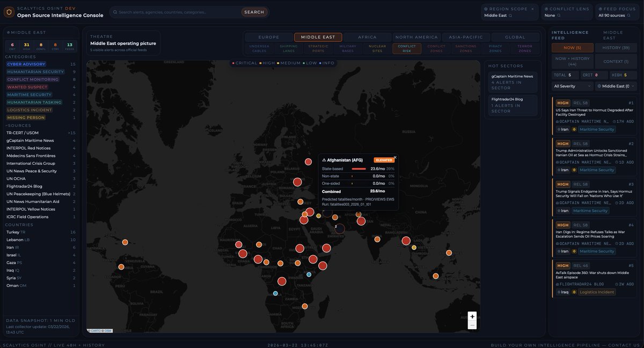
Task: Toggle the Sanctions Zones map layer
Action: click(x=465, y=48)
